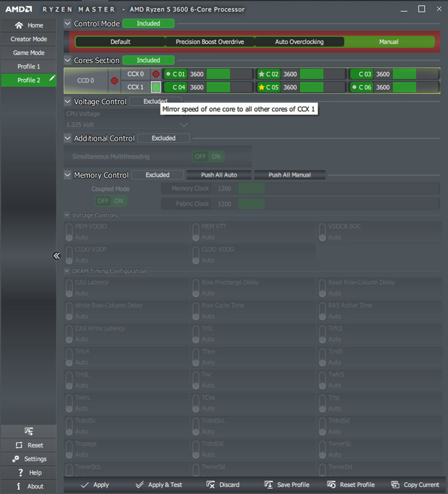Open the Home page in the sidebar

point(29,25)
